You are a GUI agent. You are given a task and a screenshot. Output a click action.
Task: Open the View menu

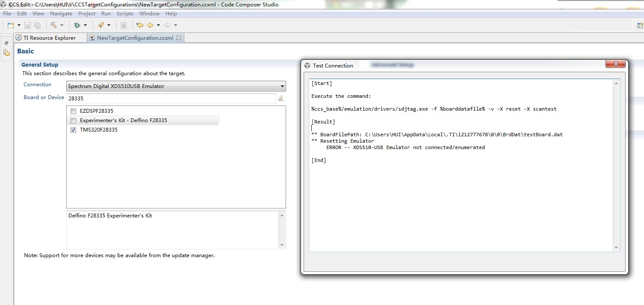tap(38, 14)
